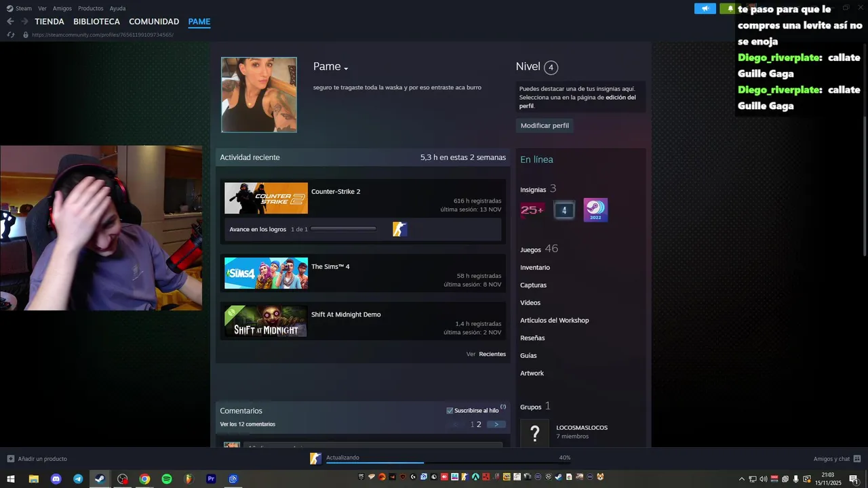Open The Sims 4 game thumbnail
Screen dimensions: 868x488
pyautogui.click(x=266, y=273)
